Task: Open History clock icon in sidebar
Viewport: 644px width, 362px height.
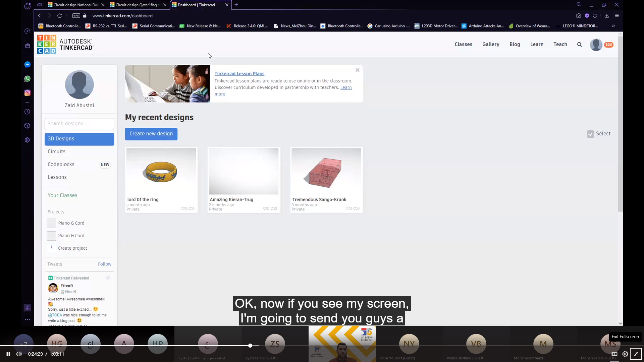Action: click(28, 112)
